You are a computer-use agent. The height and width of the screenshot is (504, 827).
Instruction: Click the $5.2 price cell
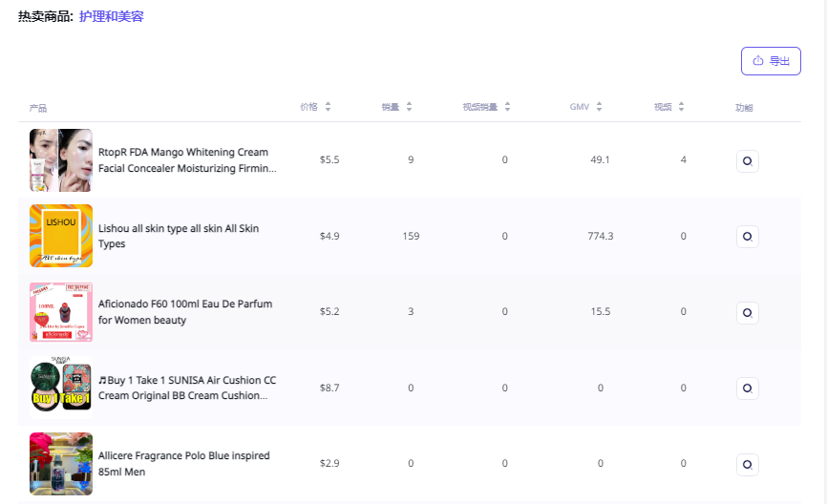point(329,311)
